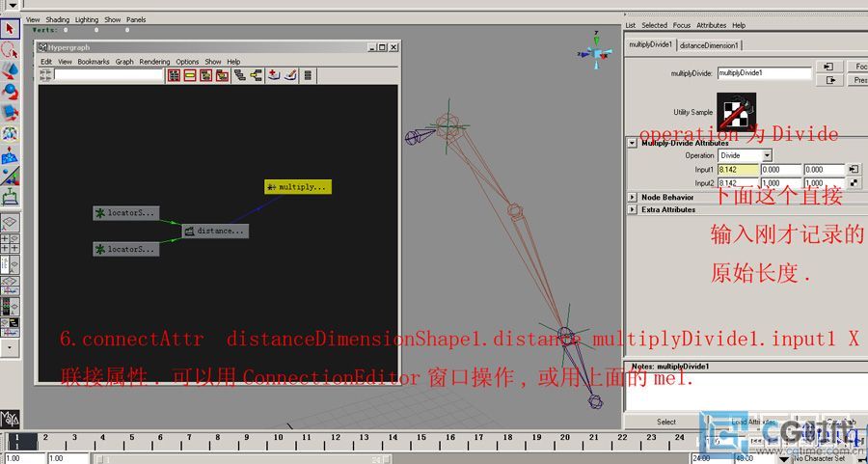The image size is (868, 464).
Task: Select the arrow Select tool
Action: [x=10, y=29]
